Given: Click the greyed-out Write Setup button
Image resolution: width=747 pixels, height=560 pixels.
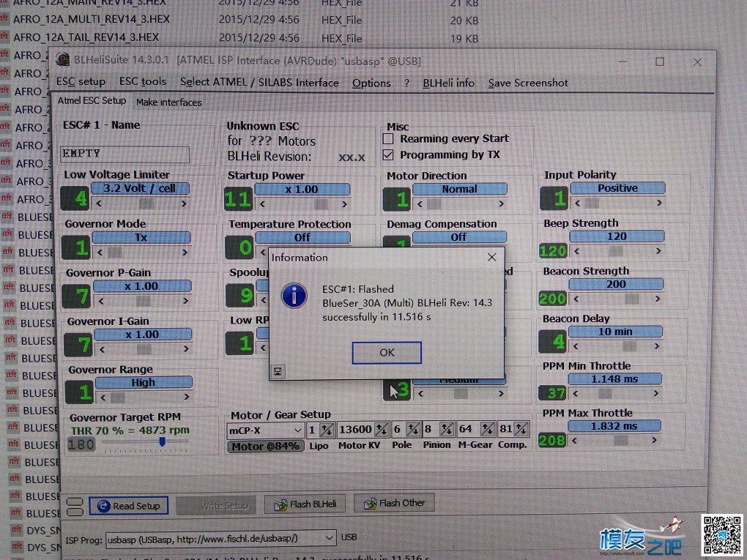Looking at the screenshot, I should (x=216, y=506).
